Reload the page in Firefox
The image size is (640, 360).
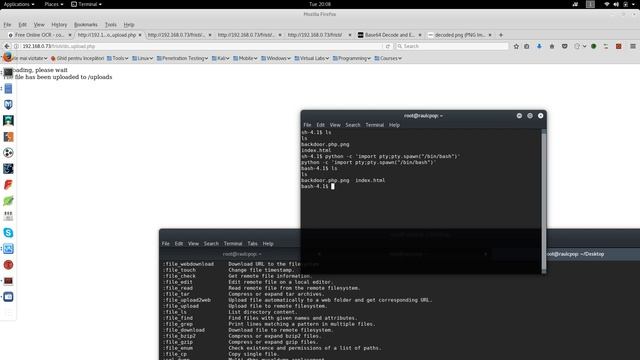click(x=388, y=46)
